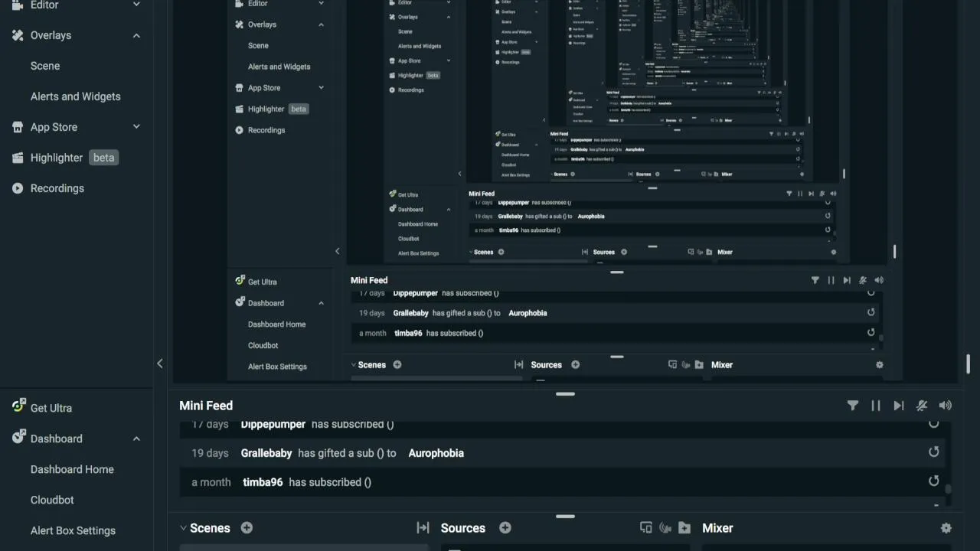Screen dimensions: 980x551
Task: Toggle mute icon in largest nested preview Mini Feed
Action: [x=863, y=280]
